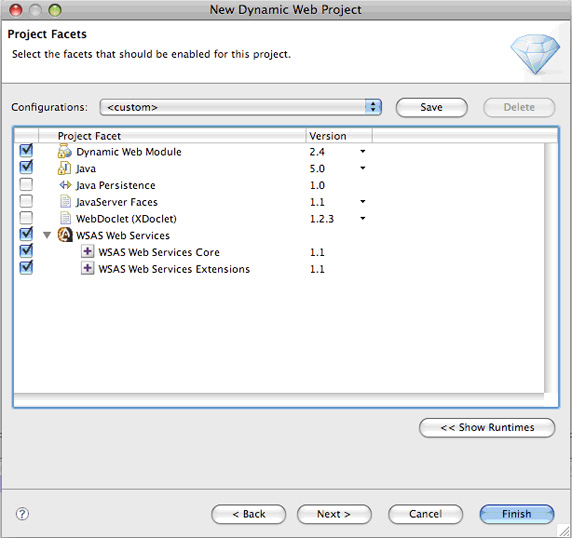
Task: Select the WSAS Web Services row label
Action: tap(123, 236)
